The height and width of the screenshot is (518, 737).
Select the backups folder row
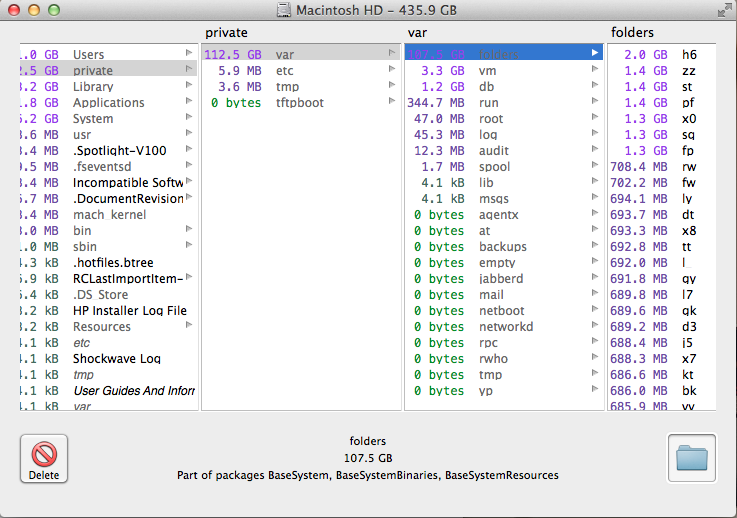504,246
